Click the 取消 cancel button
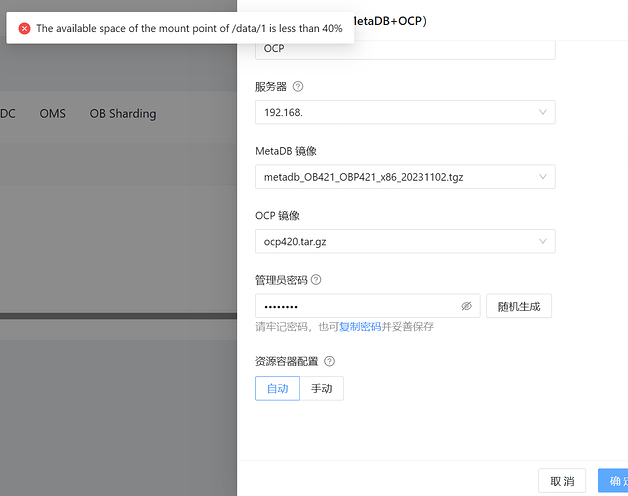This screenshot has width=628, height=496. (562, 481)
